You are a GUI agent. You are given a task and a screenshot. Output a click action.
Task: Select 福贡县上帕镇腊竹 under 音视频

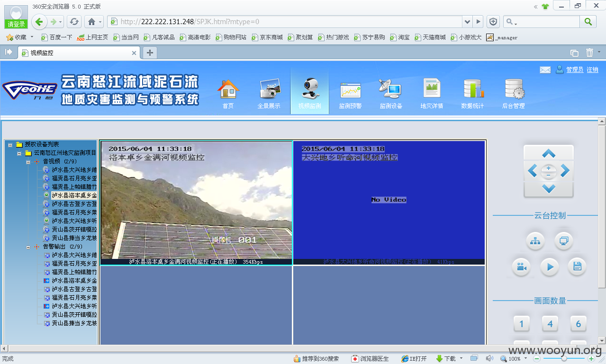[x=74, y=187]
